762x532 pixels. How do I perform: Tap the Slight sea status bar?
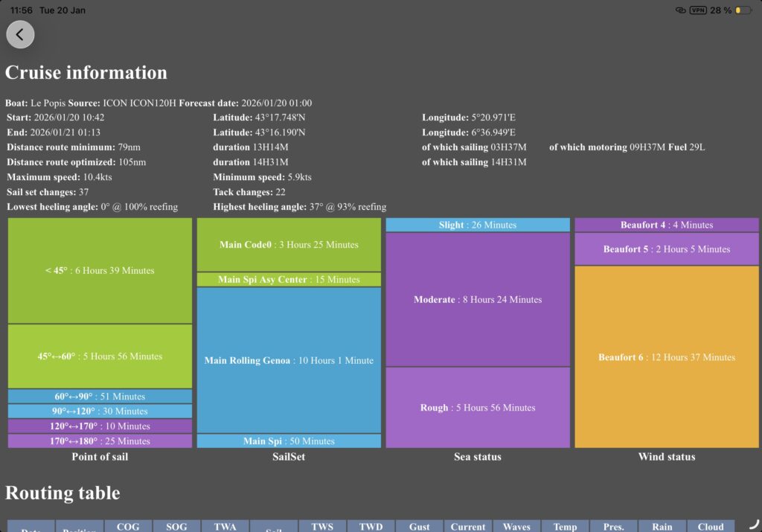point(478,225)
